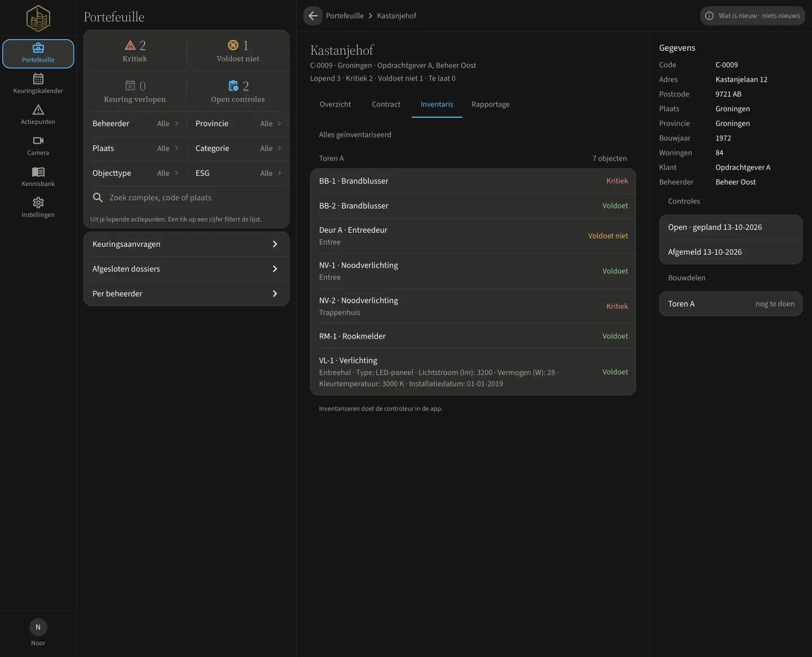Screen dimensions: 812x657
Task: Click the app logo at top left
Action: [x=38, y=18]
